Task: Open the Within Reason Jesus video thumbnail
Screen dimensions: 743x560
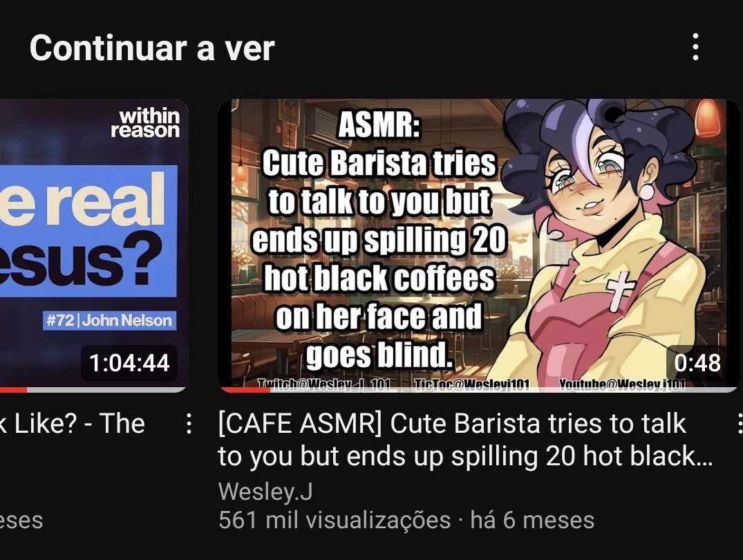Action: (94, 245)
